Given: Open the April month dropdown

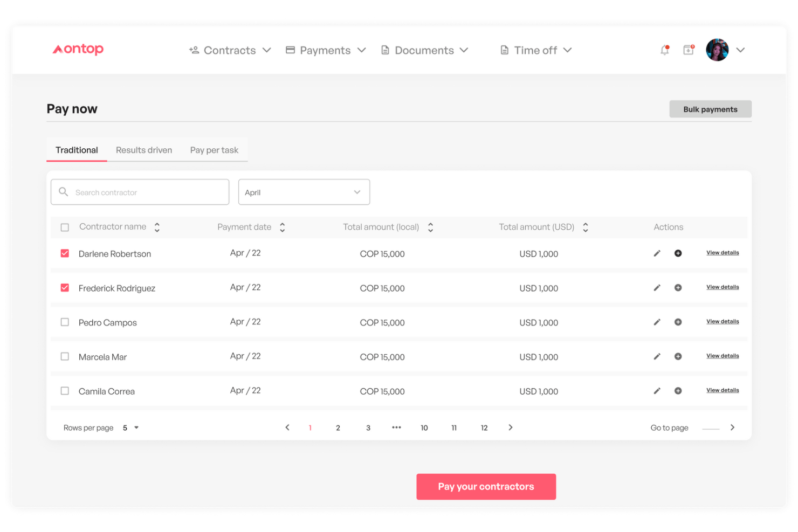Looking at the screenshot, I should click(x=304, y=192).
